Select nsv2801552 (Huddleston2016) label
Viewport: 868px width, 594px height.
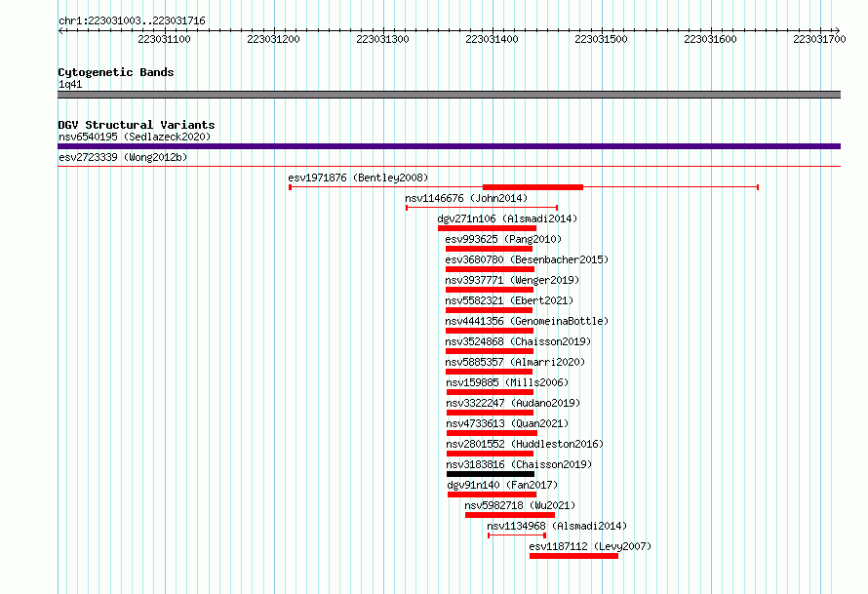(x=525, y=444)
